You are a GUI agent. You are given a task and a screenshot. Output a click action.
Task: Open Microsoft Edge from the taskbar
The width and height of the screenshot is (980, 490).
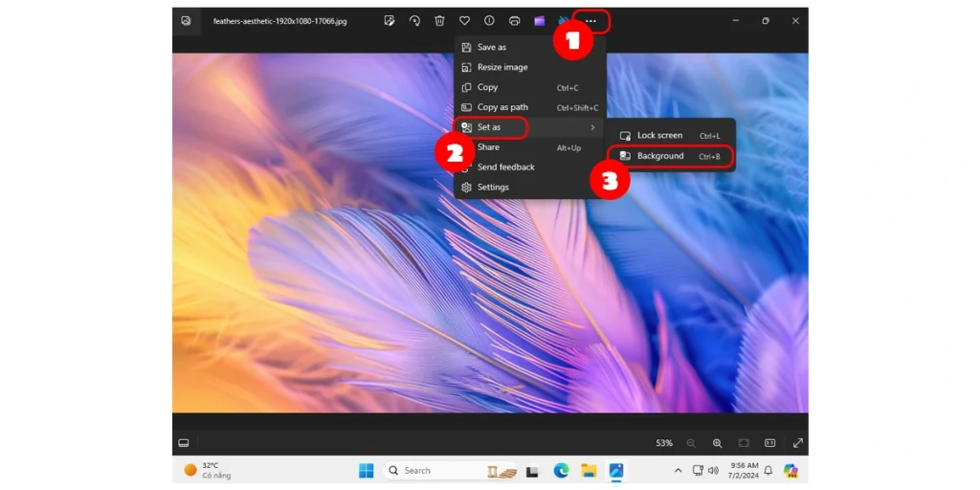coord(561,471)
